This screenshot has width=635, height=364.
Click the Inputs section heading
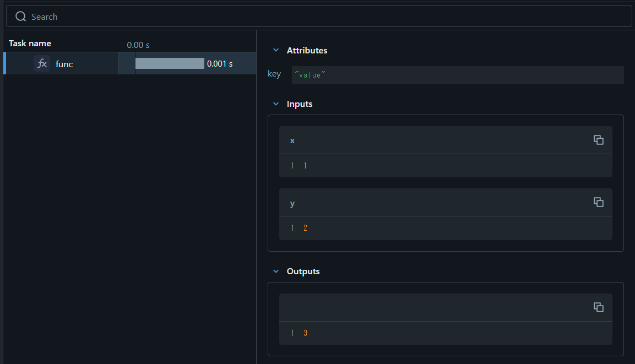300,104
